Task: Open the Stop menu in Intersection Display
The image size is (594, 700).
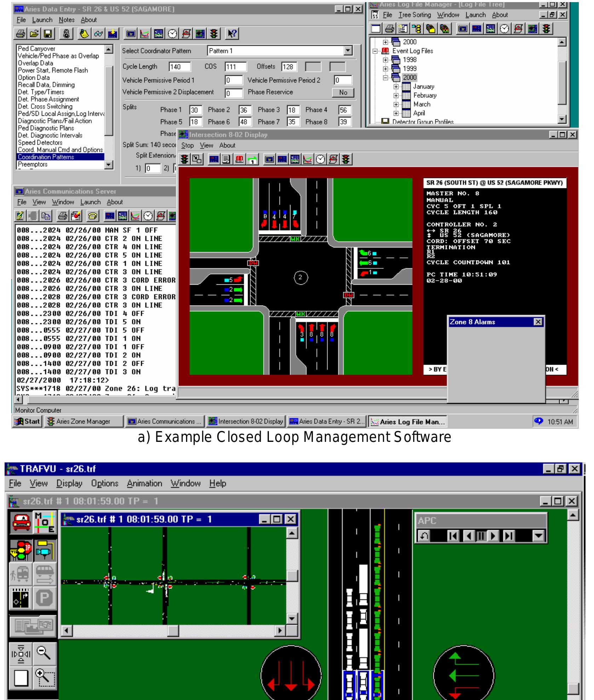Action: 188,145
